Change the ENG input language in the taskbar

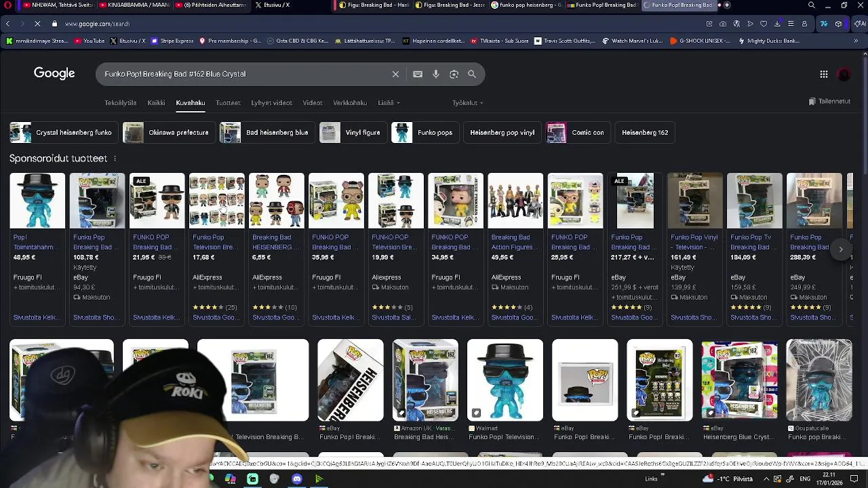[x=805, y=479]
